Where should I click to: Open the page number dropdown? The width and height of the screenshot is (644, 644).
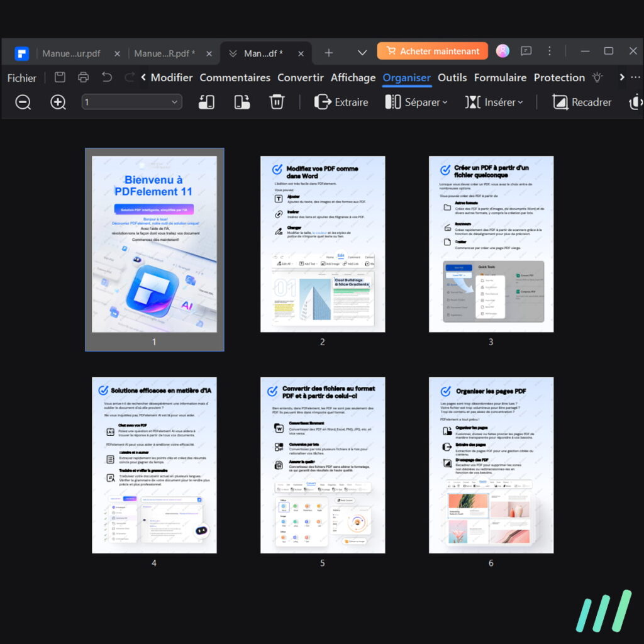click(132, 102)
